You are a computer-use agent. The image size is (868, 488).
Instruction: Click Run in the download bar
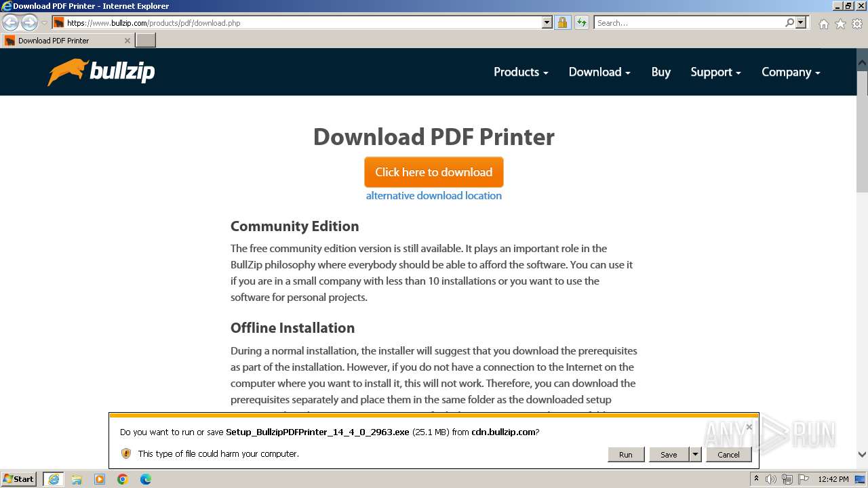tap(625, 455)
